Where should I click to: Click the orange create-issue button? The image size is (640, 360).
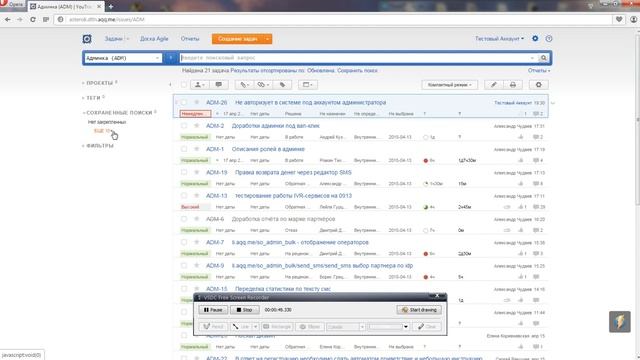pos(238,39)
